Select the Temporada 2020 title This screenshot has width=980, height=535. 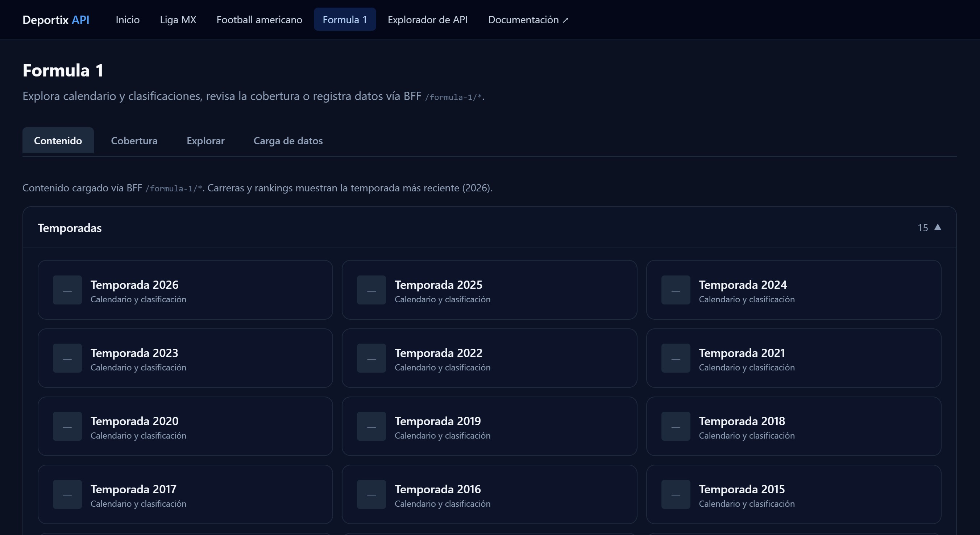pos(134,421)
